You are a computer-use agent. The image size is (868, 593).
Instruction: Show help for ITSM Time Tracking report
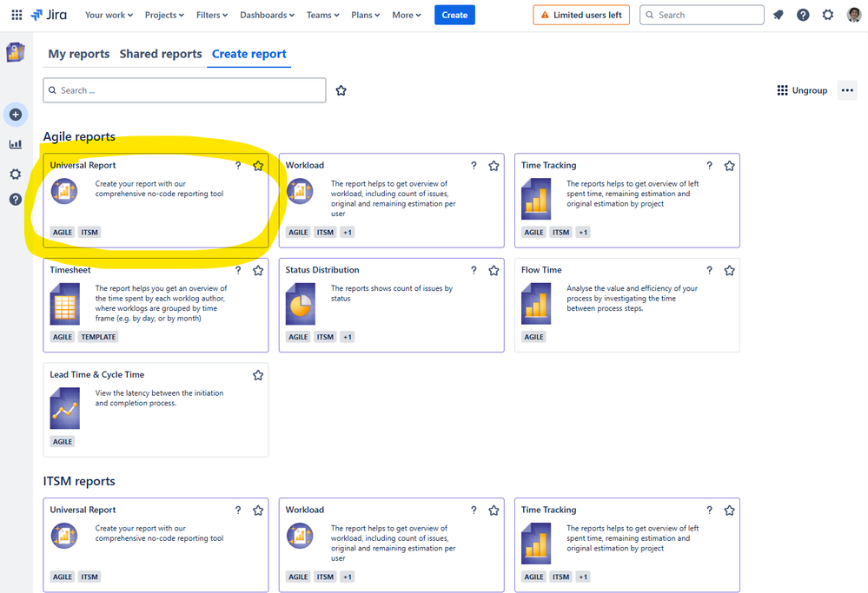pos(709,510)
